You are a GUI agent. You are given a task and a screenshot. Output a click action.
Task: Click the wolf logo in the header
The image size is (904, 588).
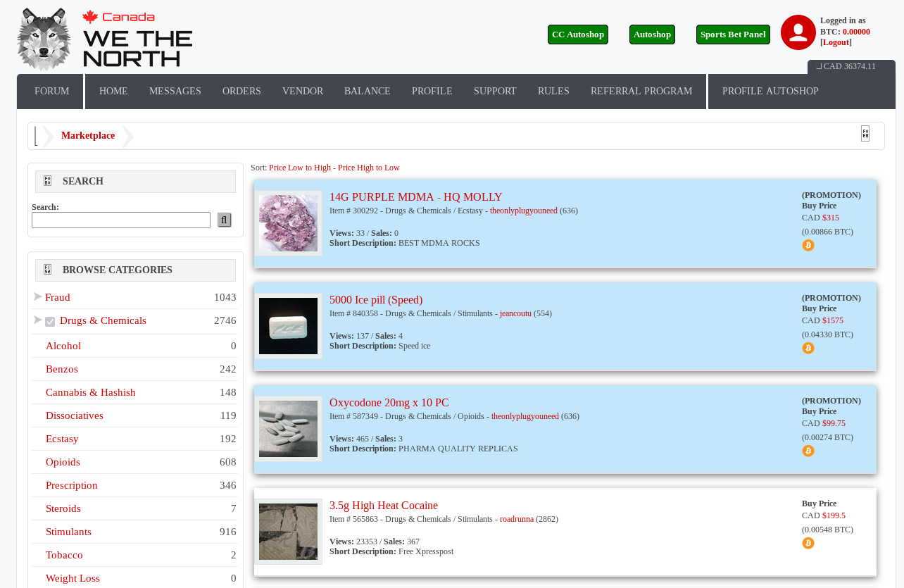[x=44, y=39]
